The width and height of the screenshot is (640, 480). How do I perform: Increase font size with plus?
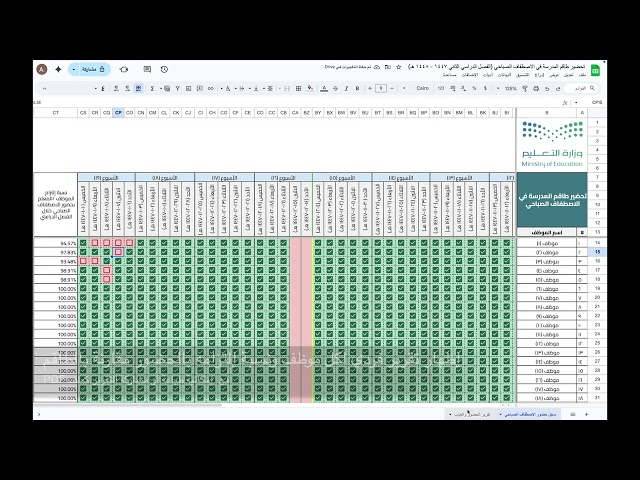(x=370, y=88)
